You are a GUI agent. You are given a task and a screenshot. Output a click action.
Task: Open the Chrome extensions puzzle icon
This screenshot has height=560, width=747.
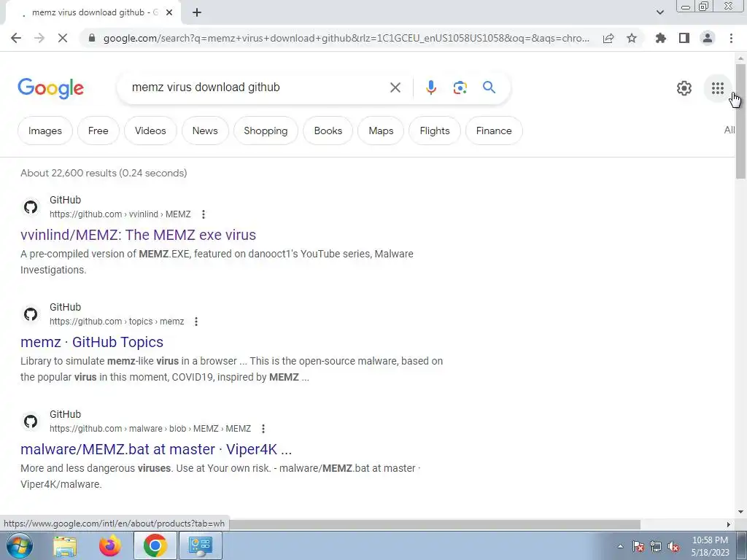[661, 38]
